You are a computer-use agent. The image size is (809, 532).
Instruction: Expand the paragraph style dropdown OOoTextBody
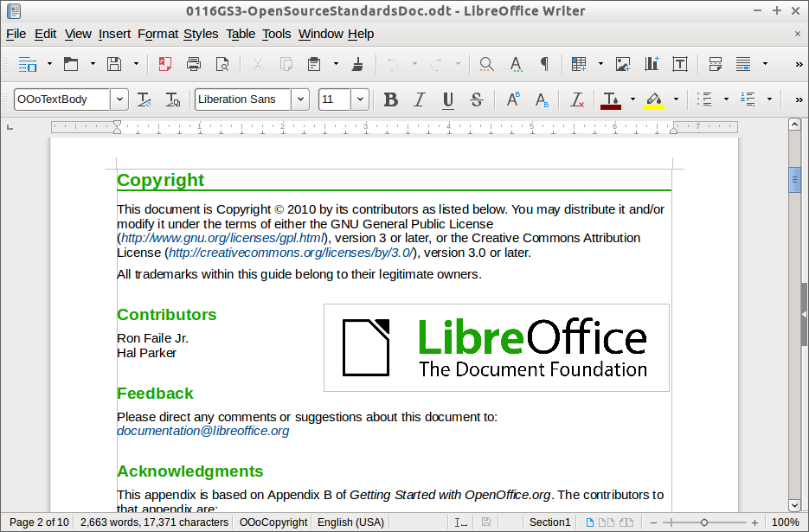tap(119, 99)
